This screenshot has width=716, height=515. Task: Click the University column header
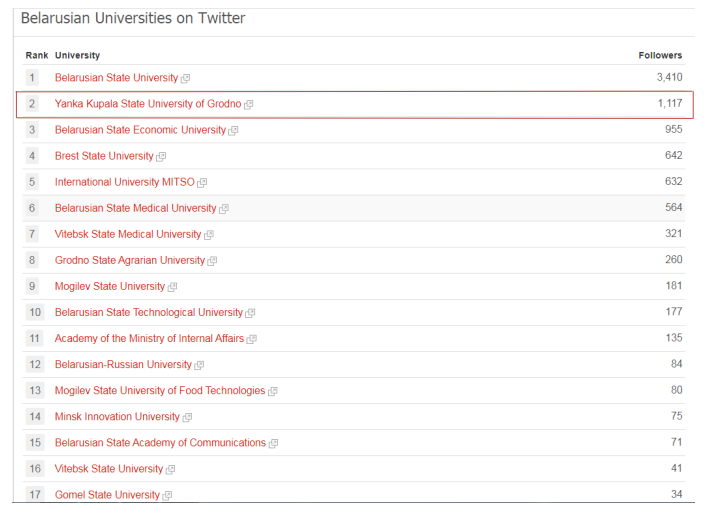(77, 55)
